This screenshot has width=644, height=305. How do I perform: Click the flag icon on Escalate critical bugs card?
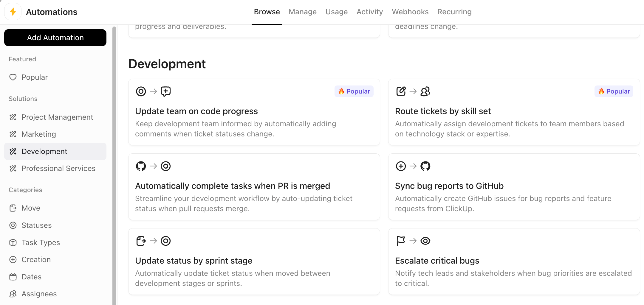point(401,241)
